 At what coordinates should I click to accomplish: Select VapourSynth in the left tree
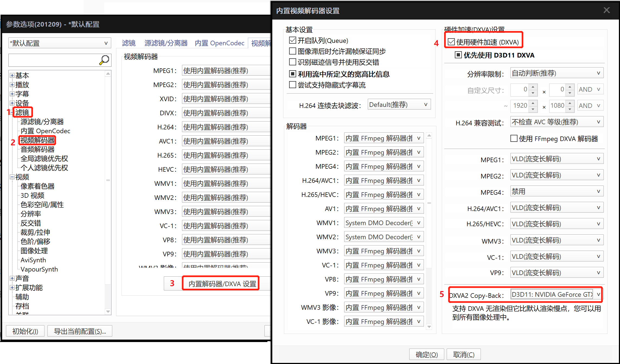[39, 269]
